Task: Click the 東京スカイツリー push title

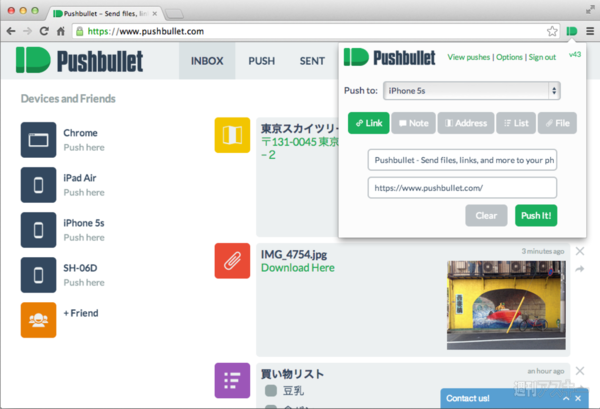Action: coord(300,129)
